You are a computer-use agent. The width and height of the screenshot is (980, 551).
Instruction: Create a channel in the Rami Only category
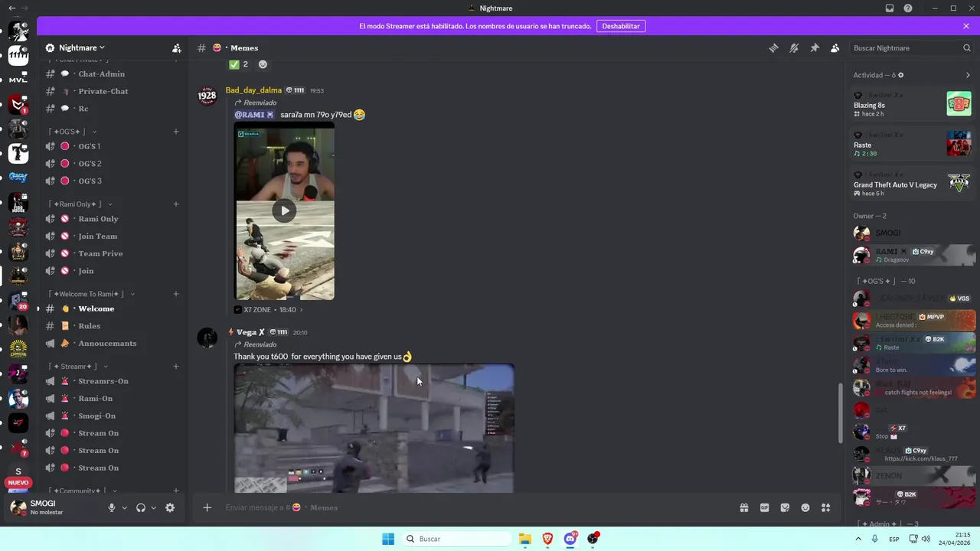coord(176,204)
